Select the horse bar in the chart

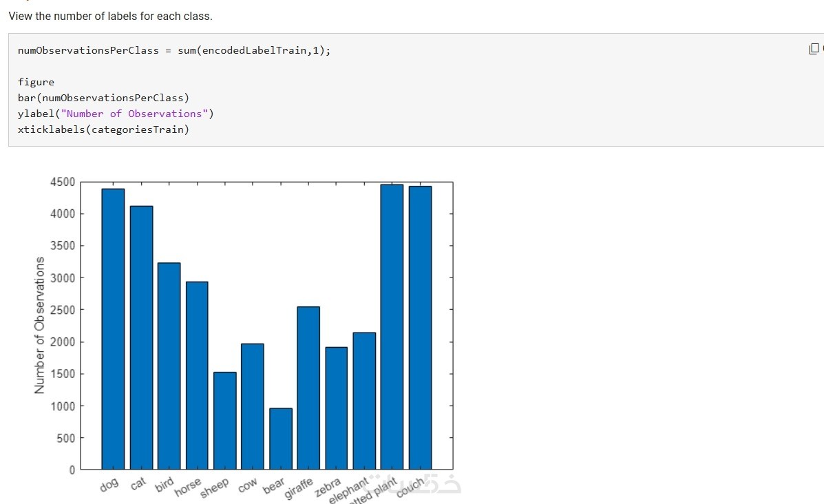[197, 375]
